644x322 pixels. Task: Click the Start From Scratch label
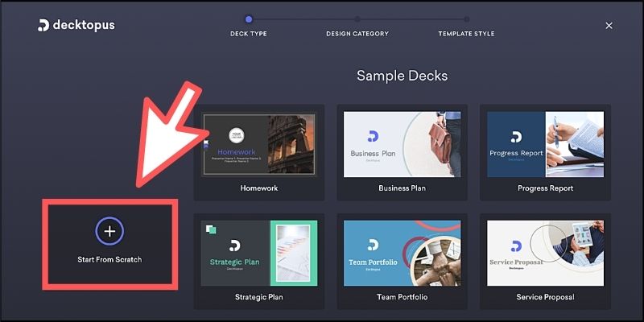click(x=109, y=259)
